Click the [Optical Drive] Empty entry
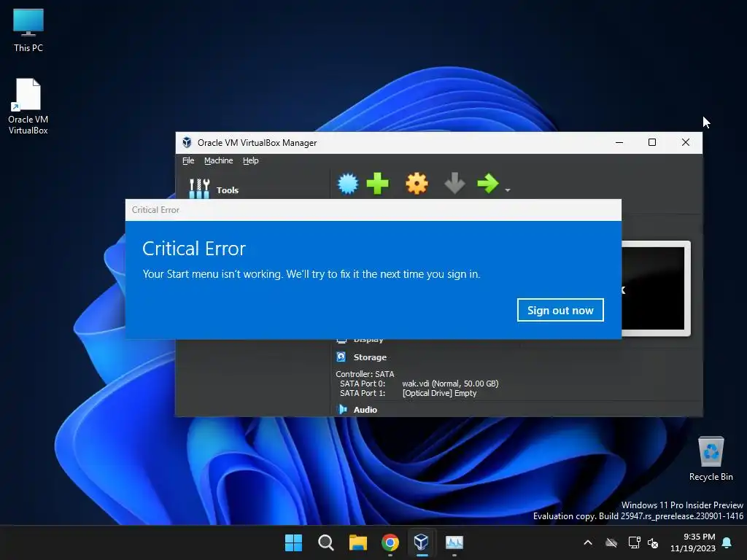747x560 pixels. [439, 393]
